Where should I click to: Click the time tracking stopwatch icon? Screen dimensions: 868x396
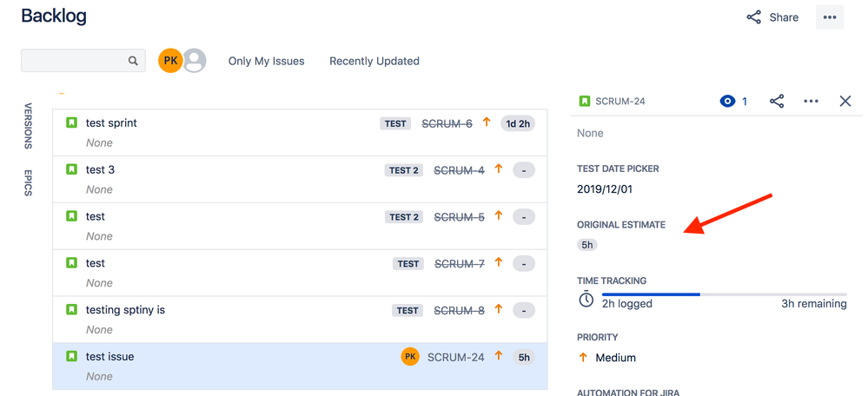pyautogui.click(x=586, y=299)
